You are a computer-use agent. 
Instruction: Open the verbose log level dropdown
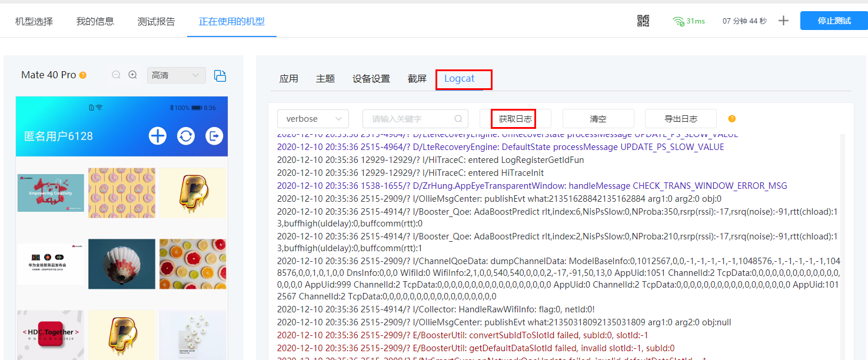312,119
